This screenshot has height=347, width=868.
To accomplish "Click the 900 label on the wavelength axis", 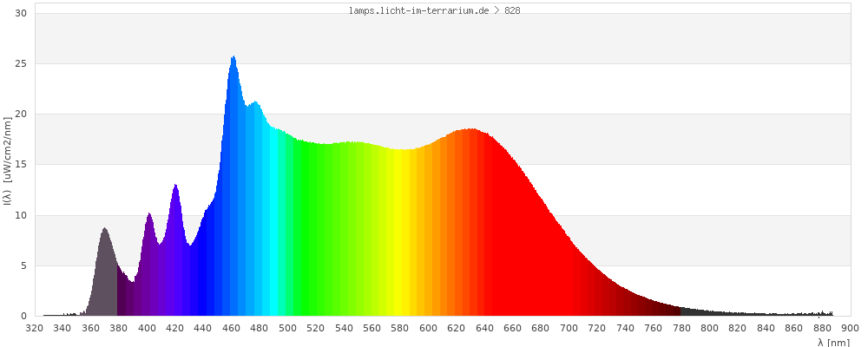I will click(x=851, y=328).
